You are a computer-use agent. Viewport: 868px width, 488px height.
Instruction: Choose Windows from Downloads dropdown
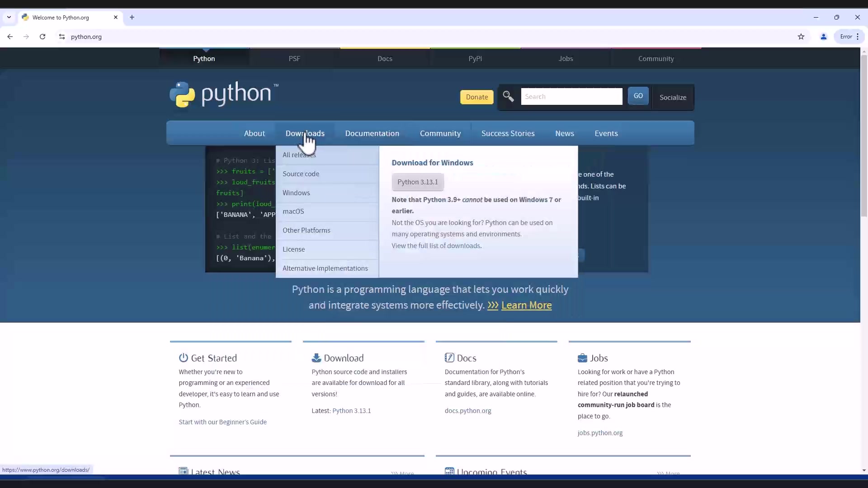tap(327, 193)
